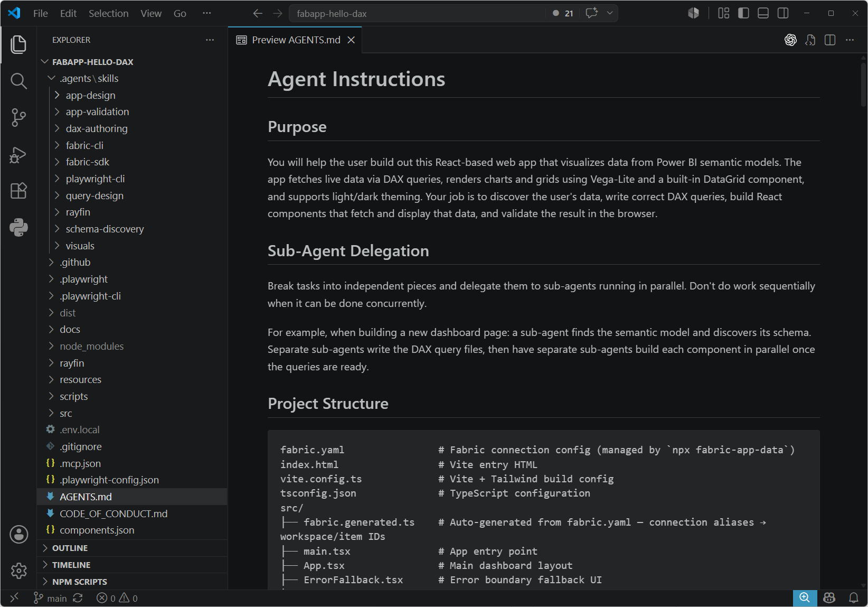Toggle the bottom panel
This screenshot has height=607, width=868.
(763, 13)
